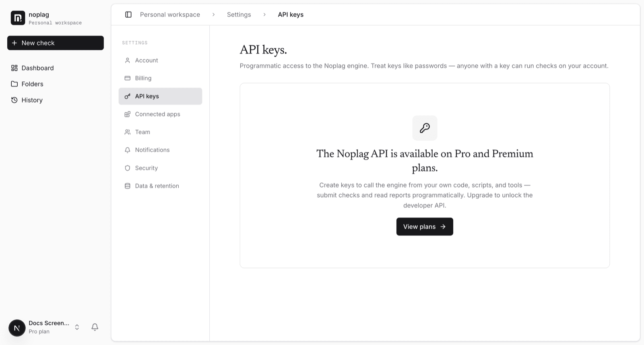The height and width of the screenshot is (345, 644).
Task: Click the plus icon on New check
Action: (x=14, y=43)
